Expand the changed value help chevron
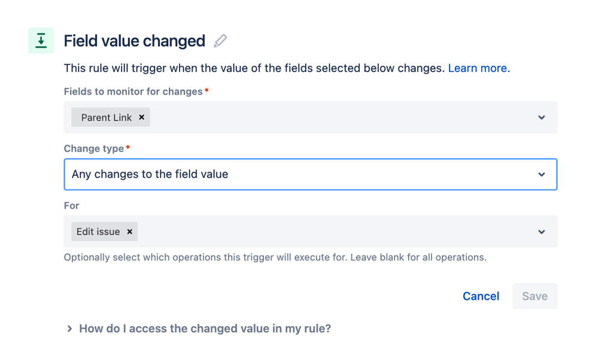598x364 pixels. coord(69,329)
